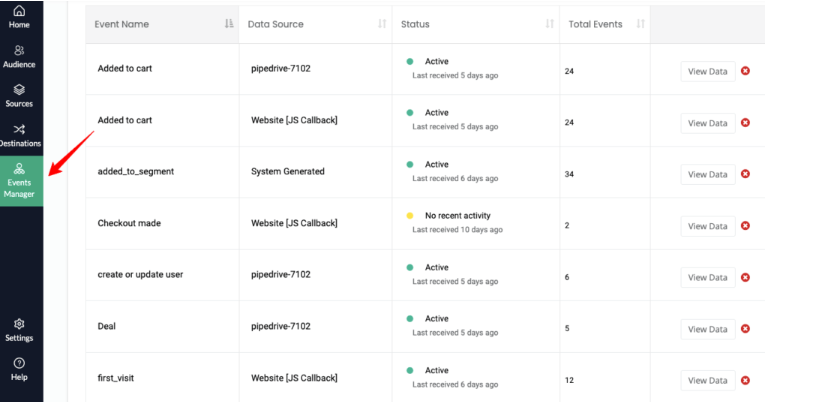The height and width of the screenshot is (402, 826).
Task: Click pipedrive-7102 in Deal row
Action: (x=281, y=326)
